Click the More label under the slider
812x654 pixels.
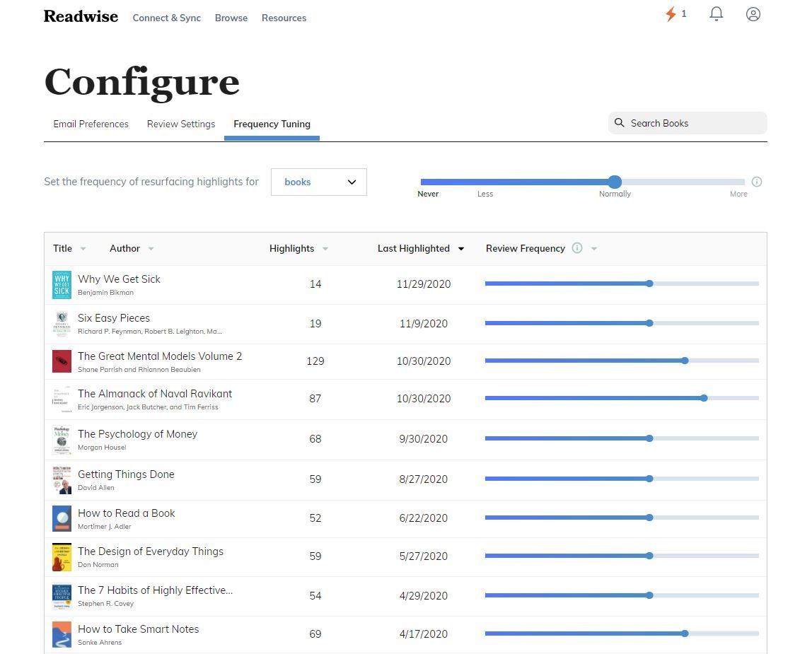pos(738,194)
